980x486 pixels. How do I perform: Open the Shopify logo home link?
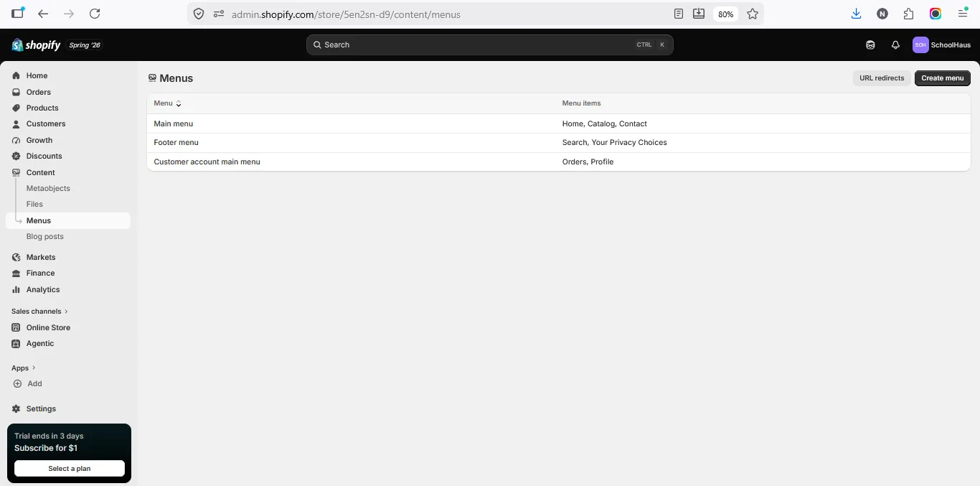pos(37,45)
